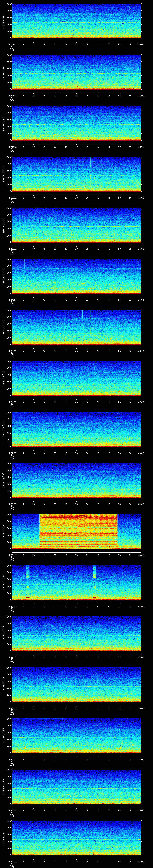Select the vertical spike near 13 seconds in 4:31 spectrogram

coord(40,122)
